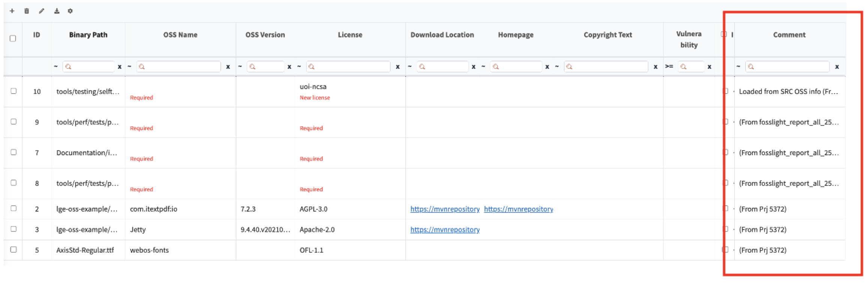Sort by the OSS Name column header
The height and width of the screenshot is (283, 868).
coord(180,35)
